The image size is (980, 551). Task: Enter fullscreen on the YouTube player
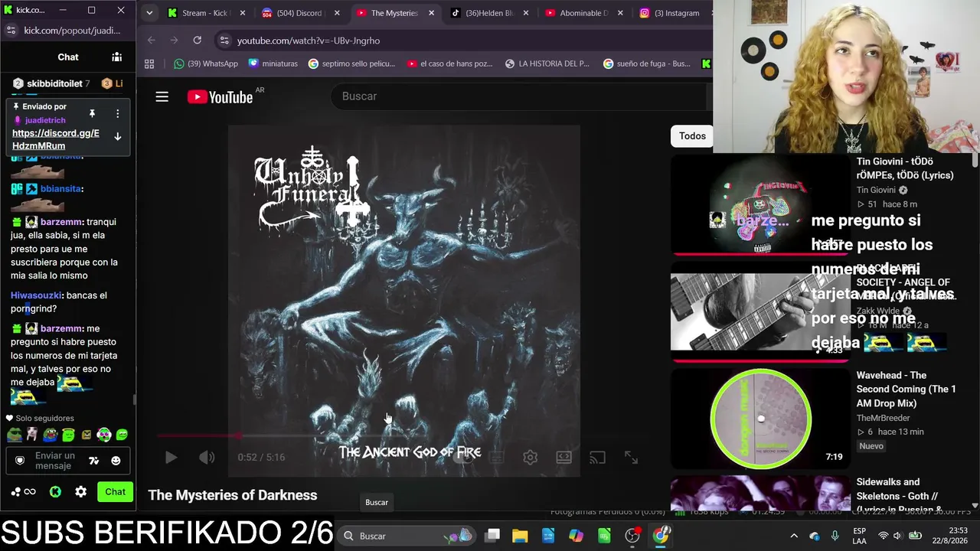coord(631,457)
